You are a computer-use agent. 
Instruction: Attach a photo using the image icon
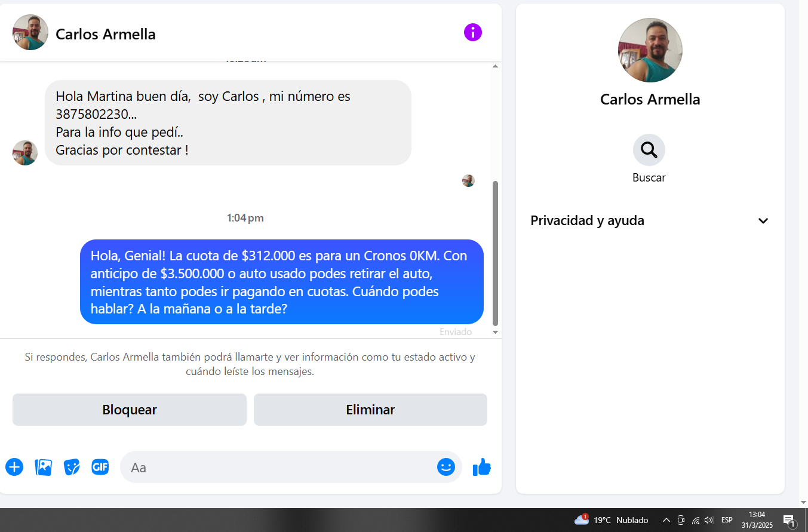click(x=44, y=467)
